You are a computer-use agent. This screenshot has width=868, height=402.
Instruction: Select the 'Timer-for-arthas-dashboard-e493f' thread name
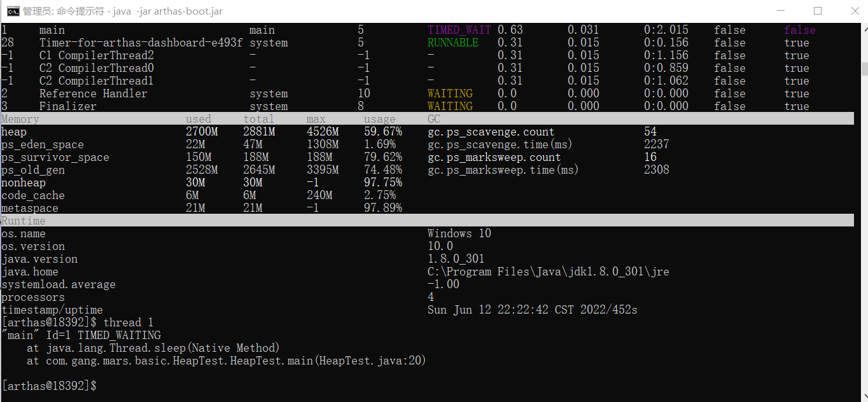pyautogui.click(x=141, y=43)
